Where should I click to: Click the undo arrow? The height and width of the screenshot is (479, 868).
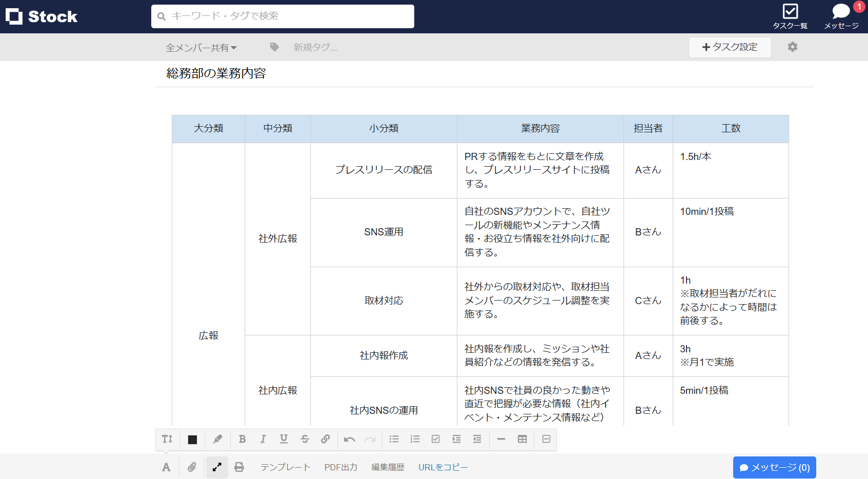coord(350,440)
